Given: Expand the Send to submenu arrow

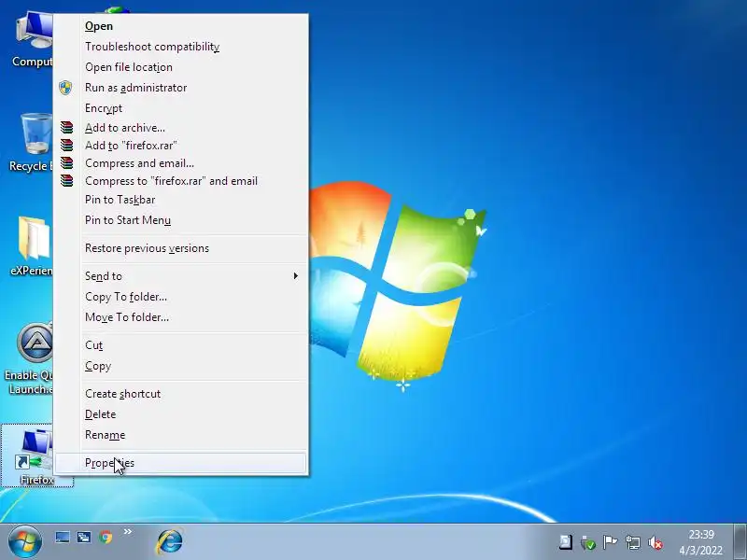Looking at the screenshot, I should (x=296, y=276).
